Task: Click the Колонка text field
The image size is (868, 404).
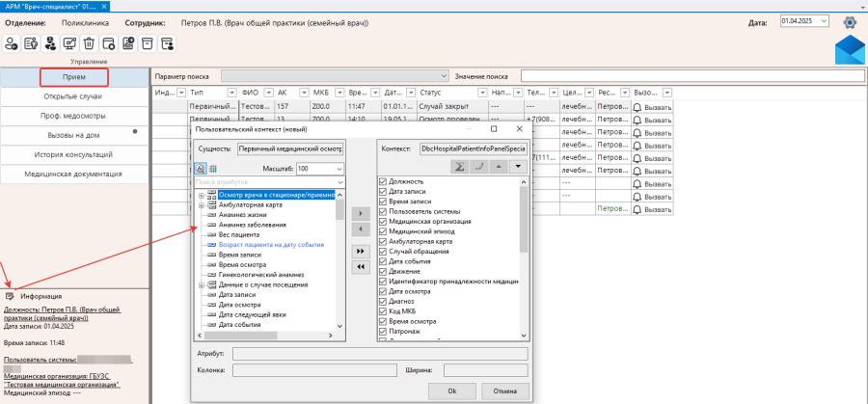Action: pyautogui.click(x=315, y=370)
